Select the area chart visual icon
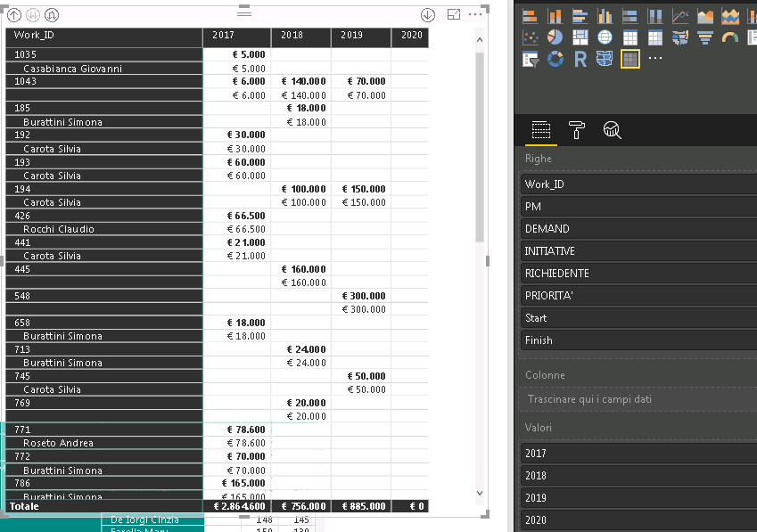The width and height of the screenshot is (757, 532). (705, 16)
